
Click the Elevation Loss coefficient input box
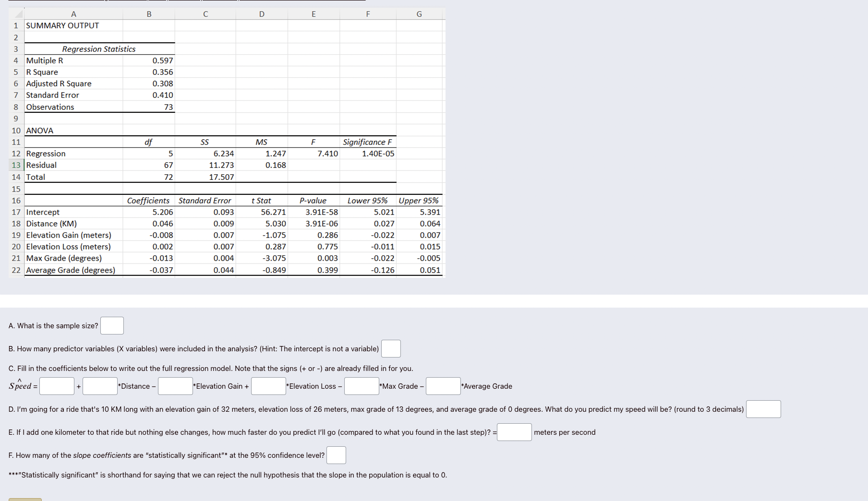[x=268, y=386]
